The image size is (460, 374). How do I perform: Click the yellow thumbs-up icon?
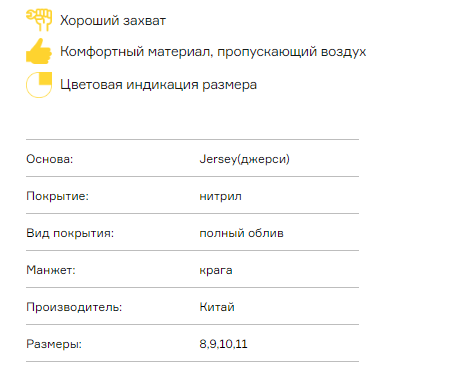39,51
